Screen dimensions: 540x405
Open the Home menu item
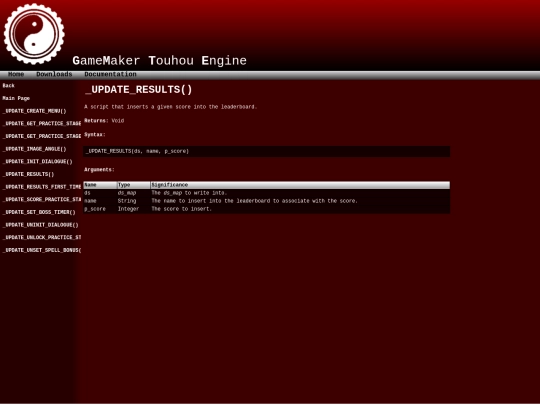pos(16,74)
